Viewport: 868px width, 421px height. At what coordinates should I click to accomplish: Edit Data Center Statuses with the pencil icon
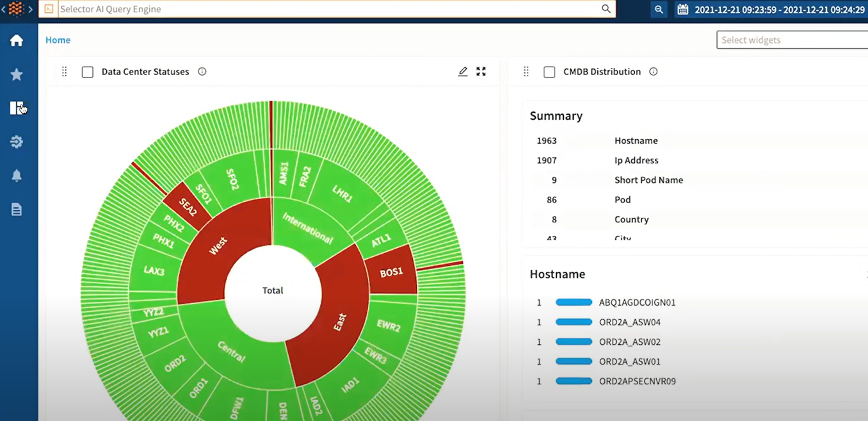pyautogui.click(x=463, y=71)
